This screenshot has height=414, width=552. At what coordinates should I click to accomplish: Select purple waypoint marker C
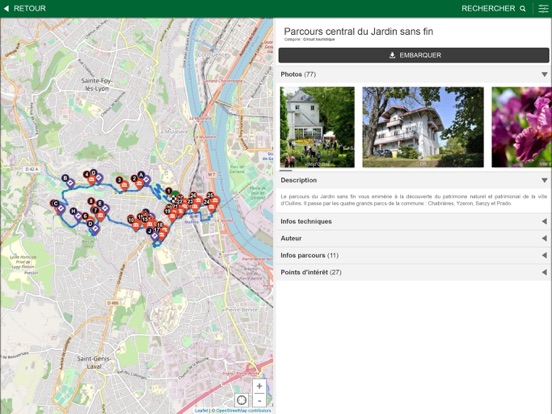[x=60, y=208]
